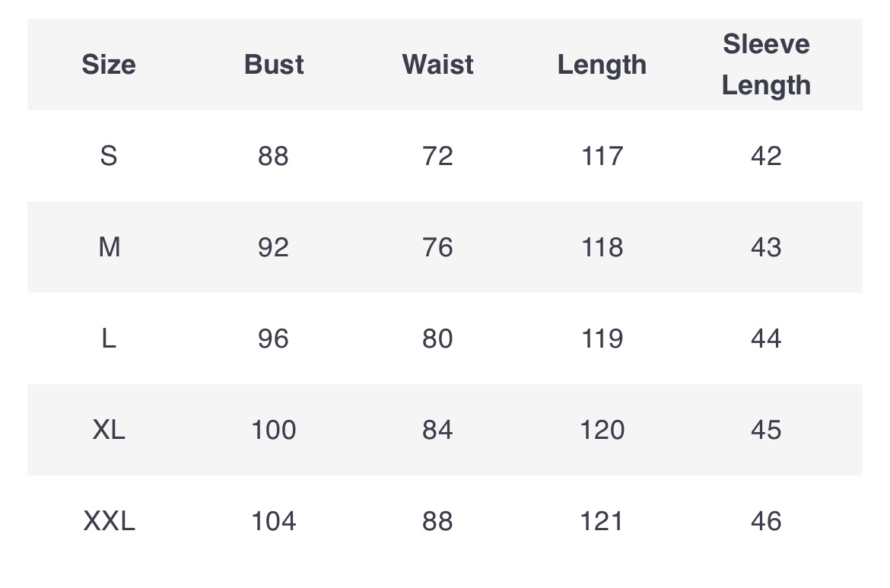Click sleeve length value 42 in S row
Screen dimensions: 890x588
point(766,156)
